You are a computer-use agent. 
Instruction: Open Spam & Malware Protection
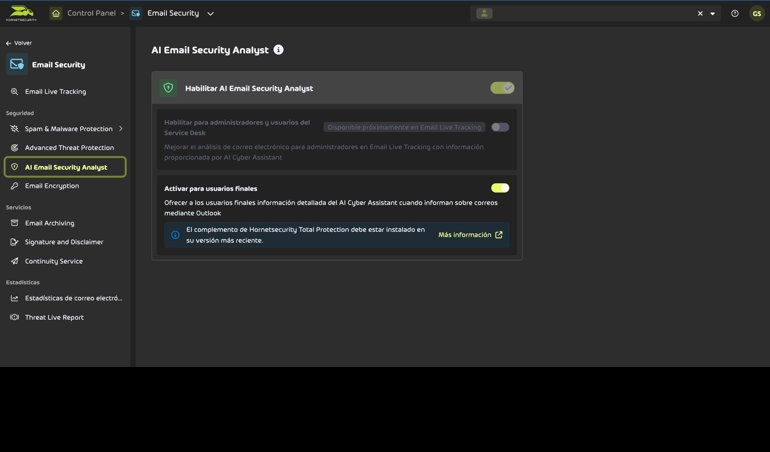click(69, 129)
